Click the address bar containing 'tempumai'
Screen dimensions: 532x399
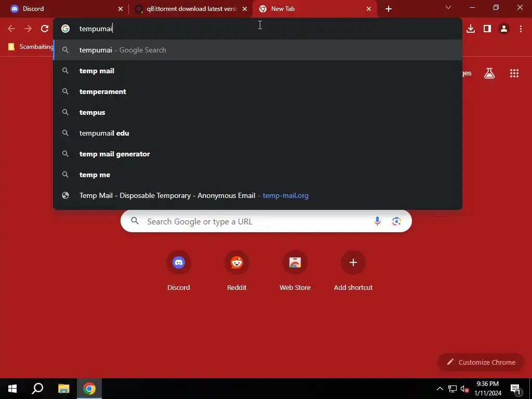[258, 29]
